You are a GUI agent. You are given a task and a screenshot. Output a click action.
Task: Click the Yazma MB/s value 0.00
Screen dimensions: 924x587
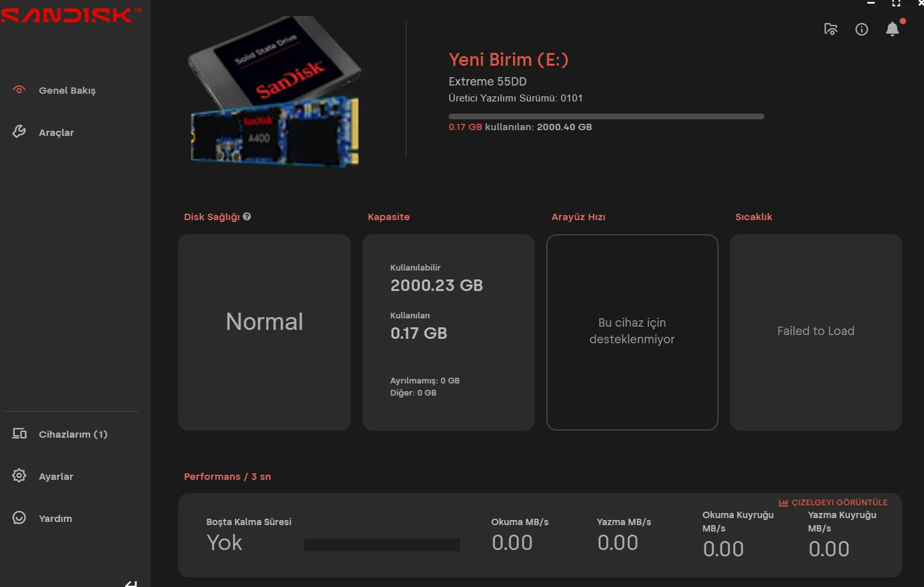tap(618, 542)
